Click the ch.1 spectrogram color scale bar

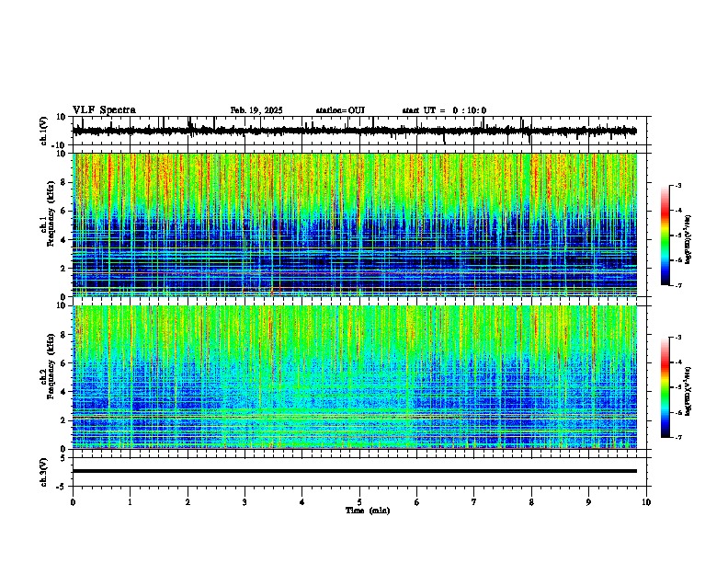click(x=665, y=236)
